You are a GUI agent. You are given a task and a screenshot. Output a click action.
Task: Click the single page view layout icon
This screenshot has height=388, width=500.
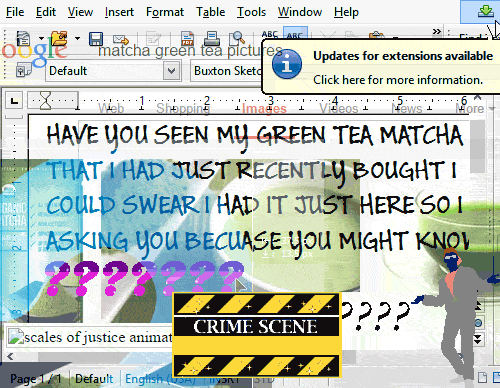482,378
